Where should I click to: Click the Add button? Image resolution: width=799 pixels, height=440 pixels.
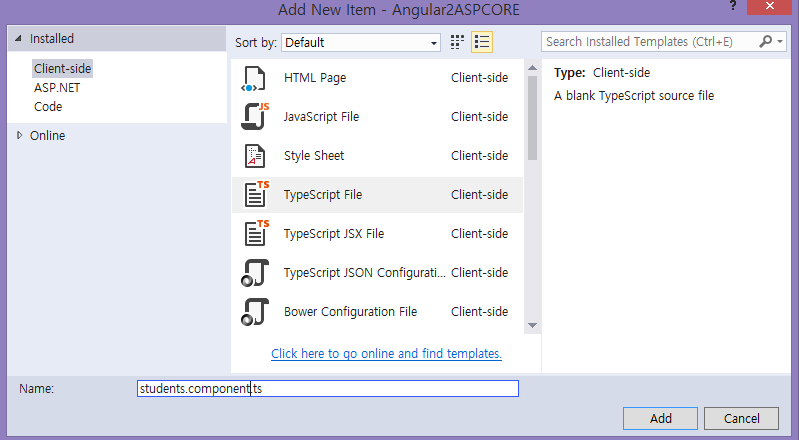(660, 419)
